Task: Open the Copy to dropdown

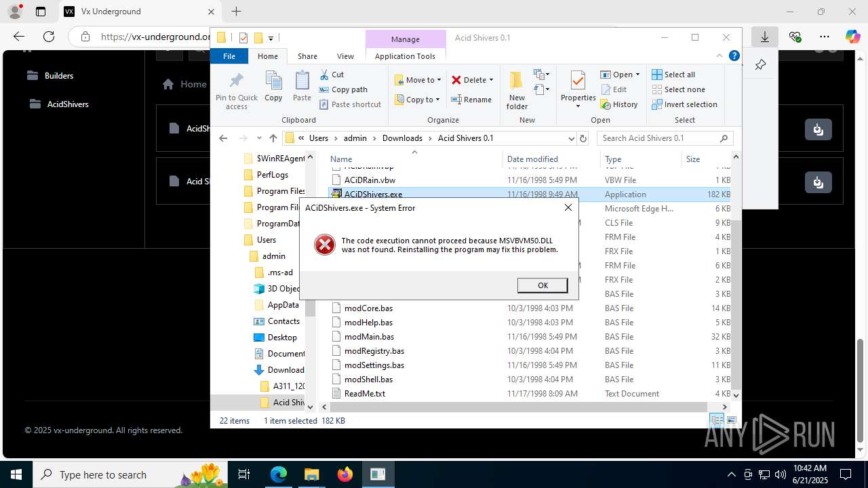Action: [418, 100]
